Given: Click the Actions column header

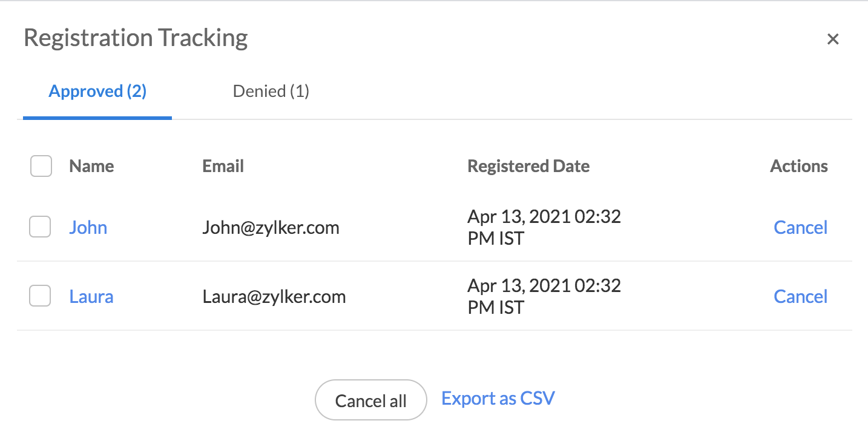Looking at the screenshot, I should pyautogui.click(x=799, y=166).
